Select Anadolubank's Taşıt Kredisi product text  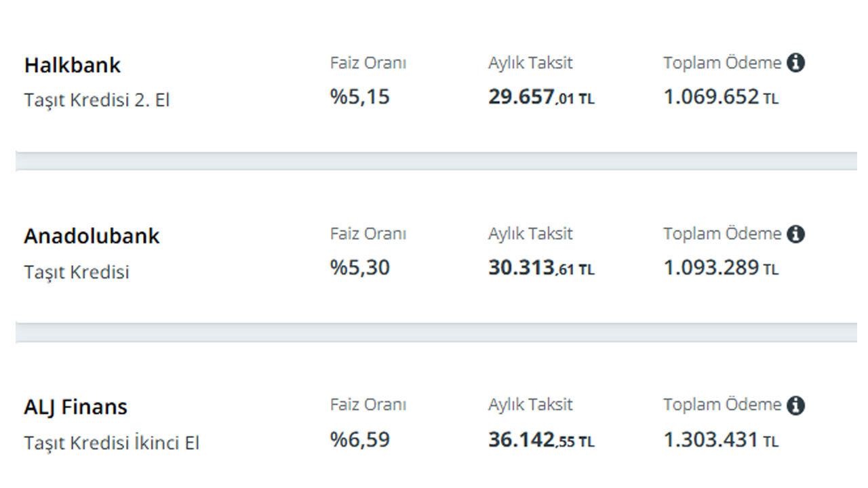tap(77, 272)
